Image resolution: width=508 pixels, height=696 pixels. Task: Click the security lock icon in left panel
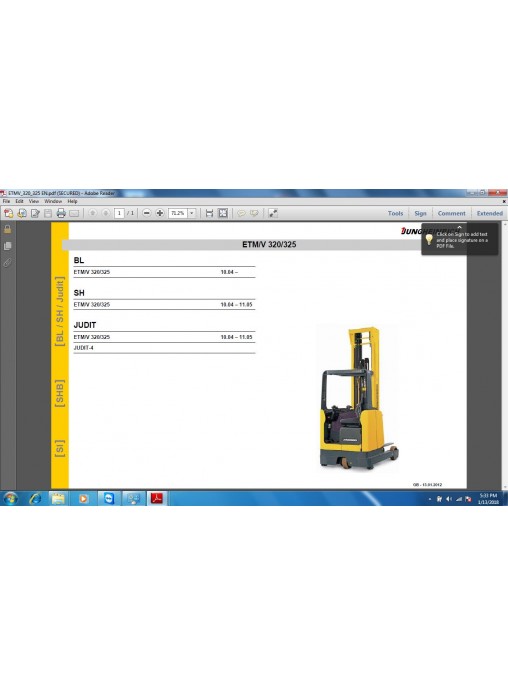[8, 229]
